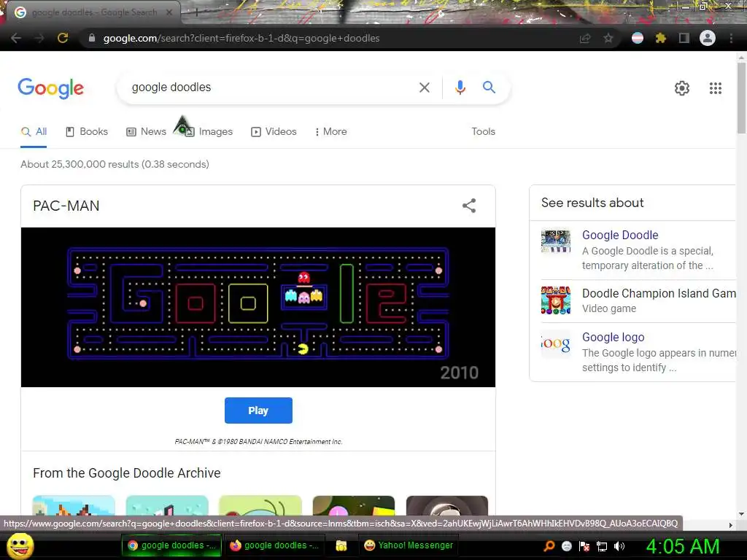
Task: Click the PAC-MAN doodle game image
Action: [258, 307]
